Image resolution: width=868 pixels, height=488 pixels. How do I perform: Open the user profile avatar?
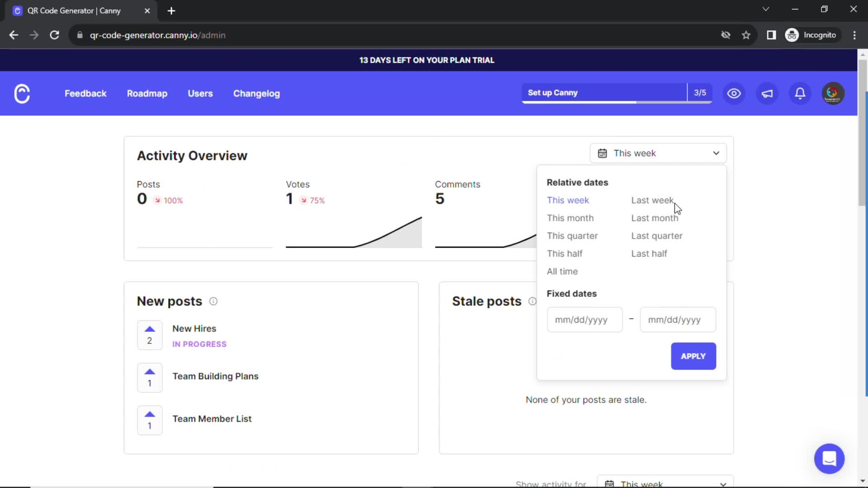click(833, 94)
